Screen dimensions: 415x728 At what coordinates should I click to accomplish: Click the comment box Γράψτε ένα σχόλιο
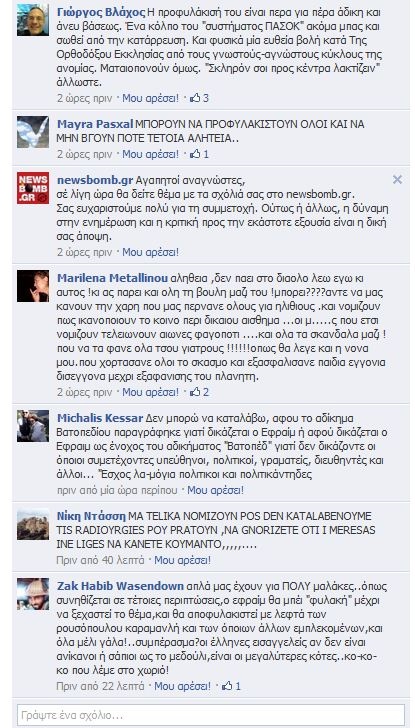pyautogui.click(x=211, y=715)
